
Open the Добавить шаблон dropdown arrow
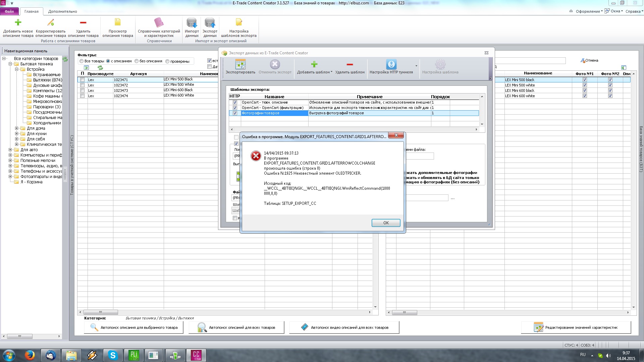(x=331, y=72)
